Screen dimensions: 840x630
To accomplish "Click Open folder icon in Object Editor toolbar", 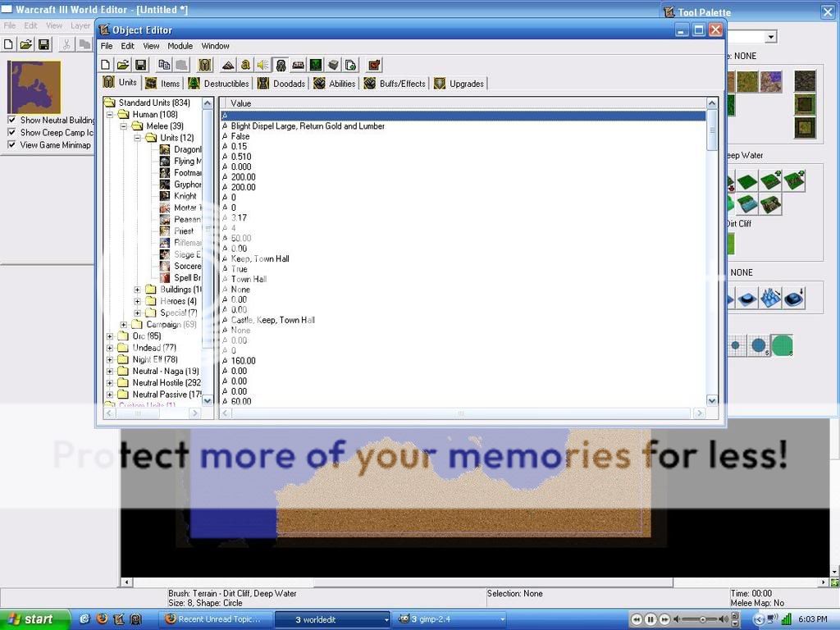I will coord(123,66).
